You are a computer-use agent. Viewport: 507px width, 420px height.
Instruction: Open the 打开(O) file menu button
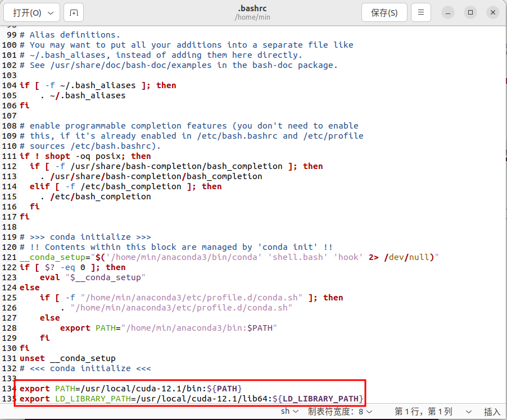(x=31, y=12)
